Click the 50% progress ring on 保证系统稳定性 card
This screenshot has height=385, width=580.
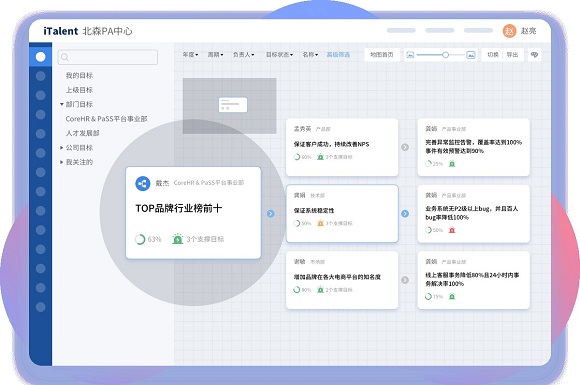pos(297,223)
